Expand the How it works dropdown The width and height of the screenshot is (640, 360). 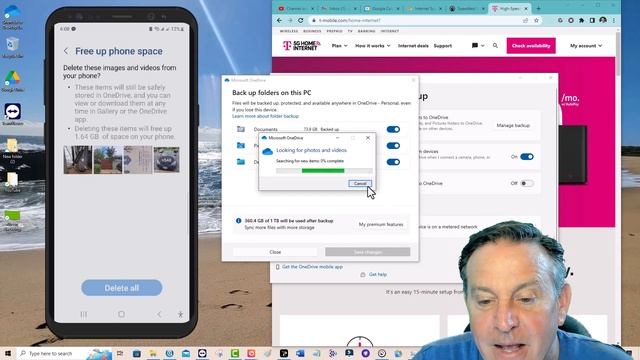pos(373,46)
